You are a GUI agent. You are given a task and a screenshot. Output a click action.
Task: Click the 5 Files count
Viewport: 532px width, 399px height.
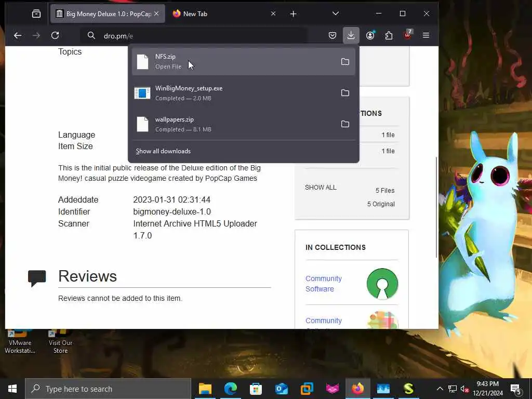385,191
